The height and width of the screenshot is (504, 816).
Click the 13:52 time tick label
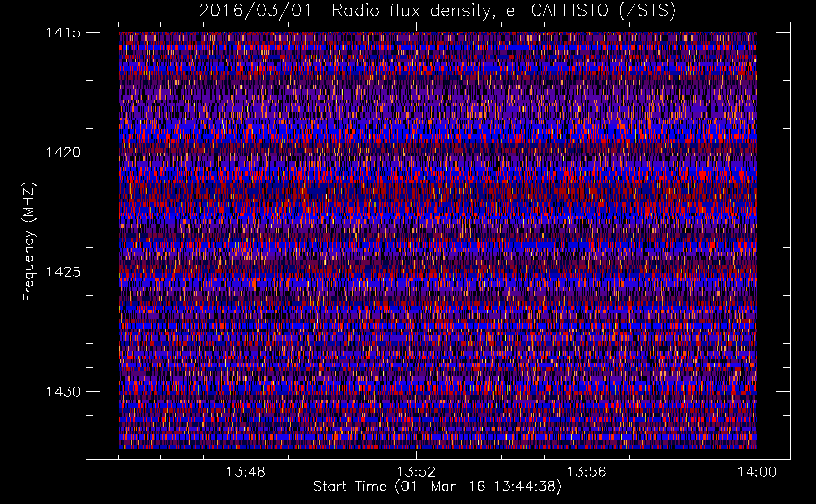tap(416, 472)
